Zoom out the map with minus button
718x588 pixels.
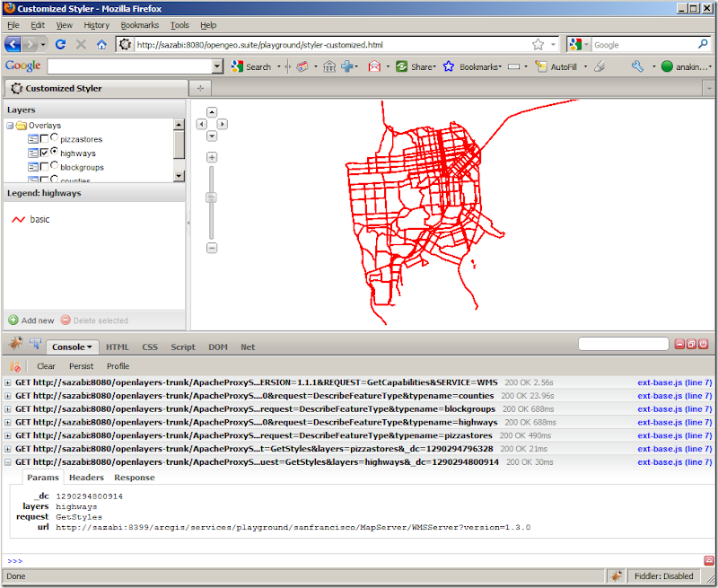pyautogui.click(x=212, y=248)
